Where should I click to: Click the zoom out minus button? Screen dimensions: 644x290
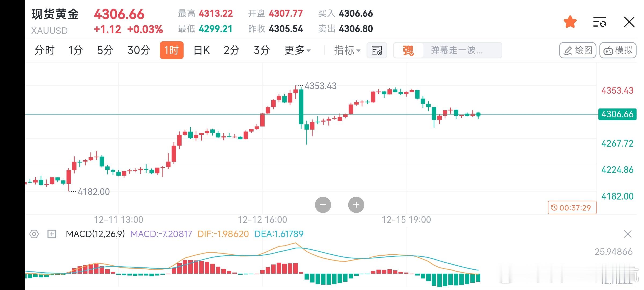(x=323, y=205)
